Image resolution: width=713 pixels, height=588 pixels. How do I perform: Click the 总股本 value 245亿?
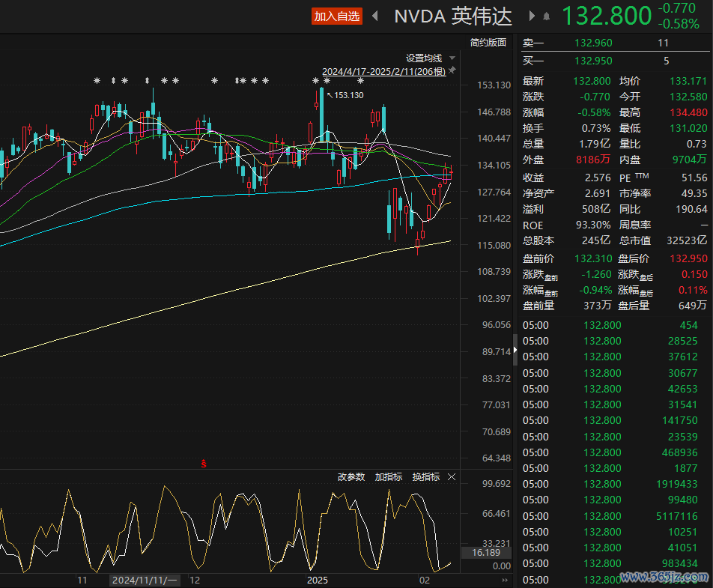tap(596, 240)
